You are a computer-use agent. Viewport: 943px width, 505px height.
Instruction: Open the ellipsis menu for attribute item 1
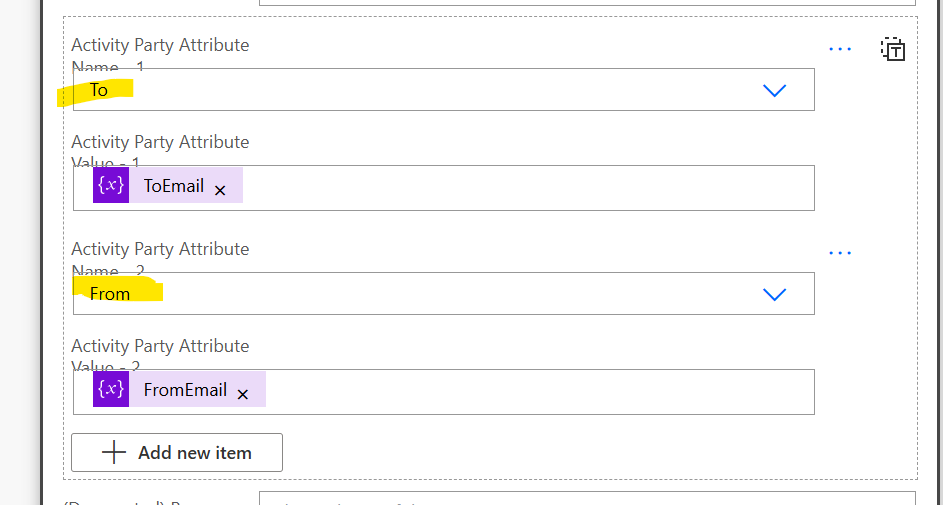[840, 48]
